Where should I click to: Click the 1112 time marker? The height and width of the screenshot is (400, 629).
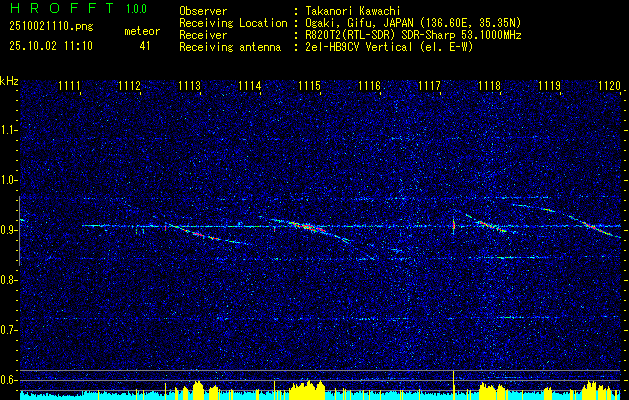130,86
